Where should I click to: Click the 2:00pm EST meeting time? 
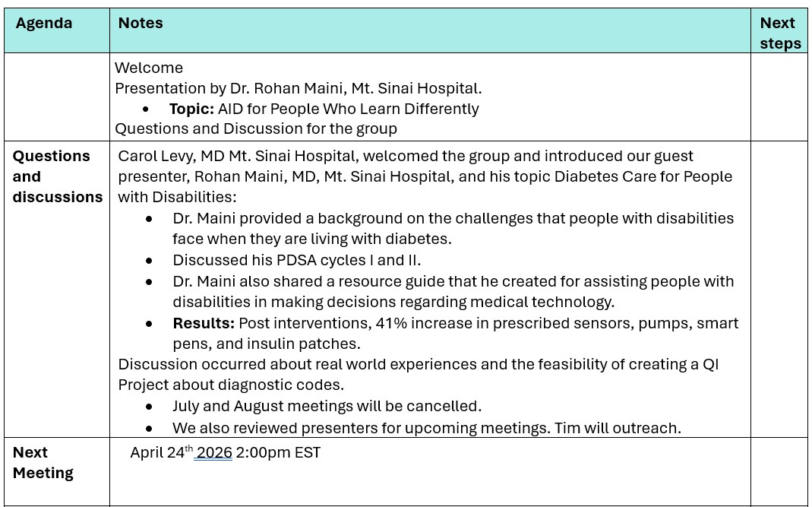(278, 453)
